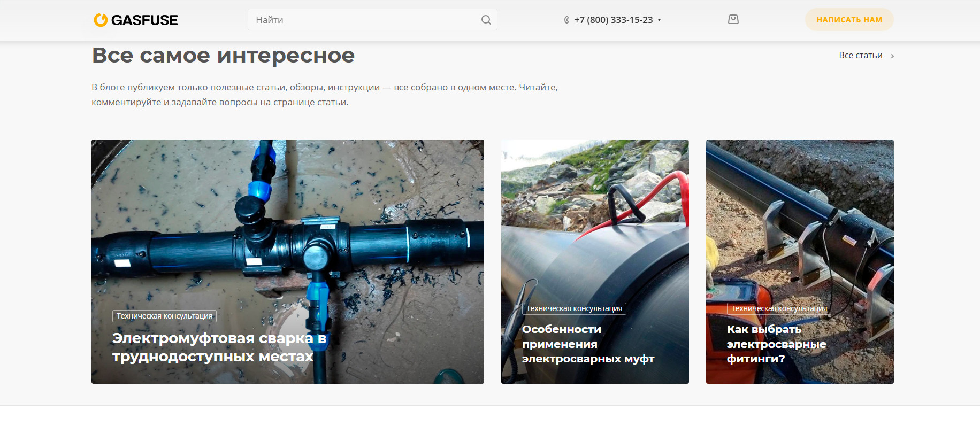
Task: Click the GASFUSE logo flame icon
Action: pos(101,20)
